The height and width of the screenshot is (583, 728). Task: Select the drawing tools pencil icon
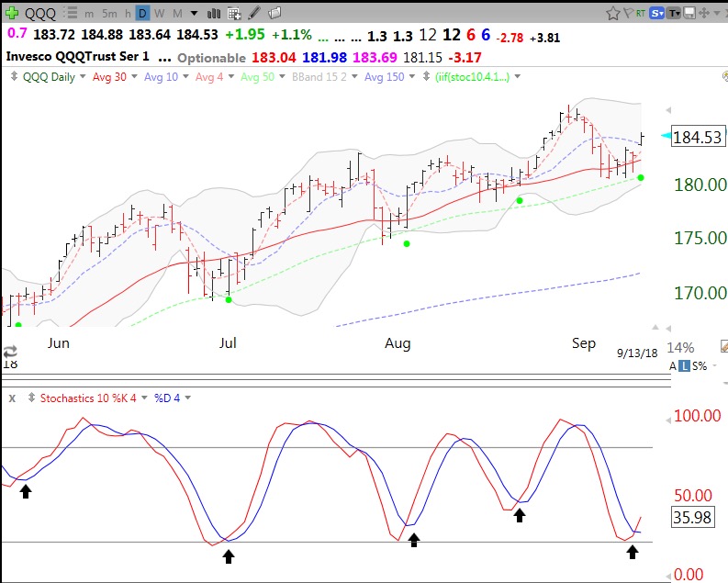click(254, 13)
